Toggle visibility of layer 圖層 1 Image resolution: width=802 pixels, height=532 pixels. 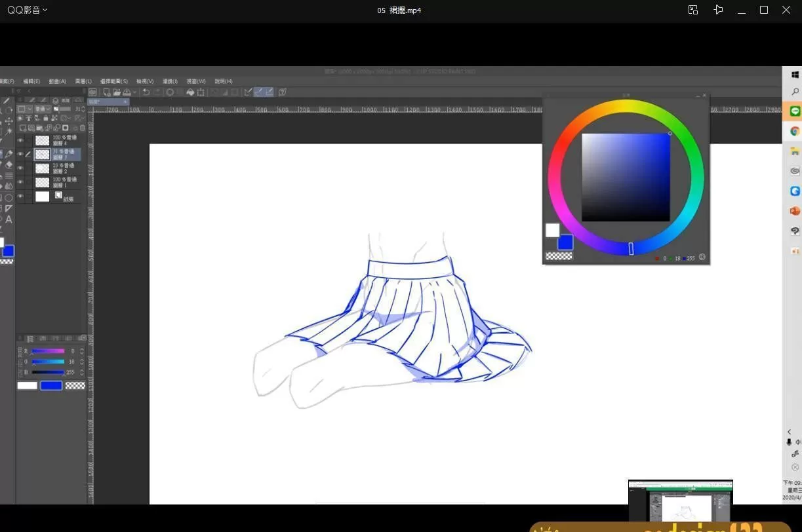point(20,183)
